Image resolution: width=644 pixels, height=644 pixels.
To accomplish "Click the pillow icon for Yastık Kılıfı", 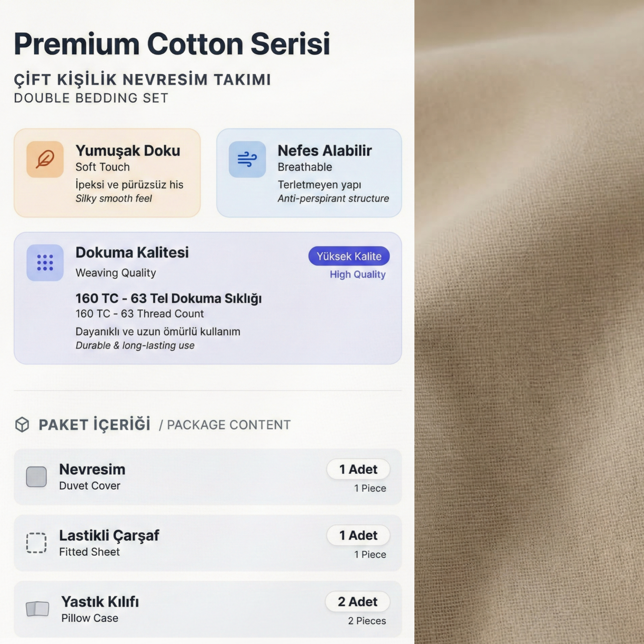I will pyautogui.click(x=37, y=609).
